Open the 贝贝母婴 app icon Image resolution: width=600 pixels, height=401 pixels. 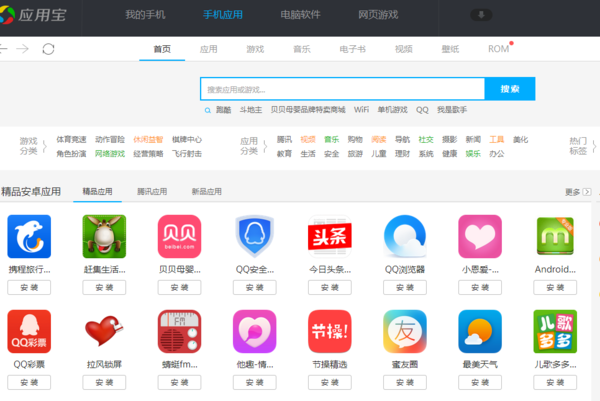pyautogui.click(x=179, y=236)
